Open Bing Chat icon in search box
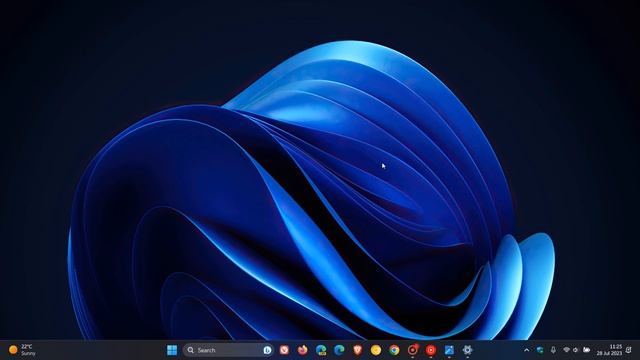Viewport: 640px width, 360px height. [x=267, y=350]
